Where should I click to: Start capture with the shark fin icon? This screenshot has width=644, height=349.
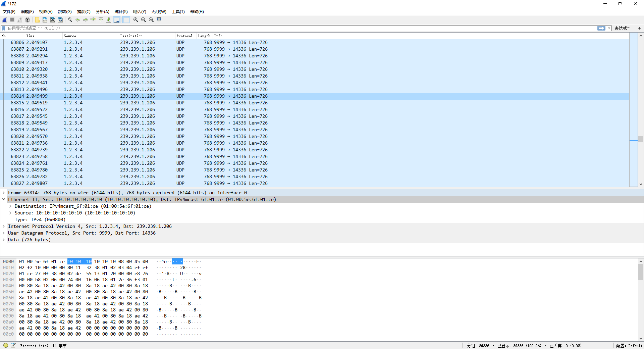(x=4, y=20)
